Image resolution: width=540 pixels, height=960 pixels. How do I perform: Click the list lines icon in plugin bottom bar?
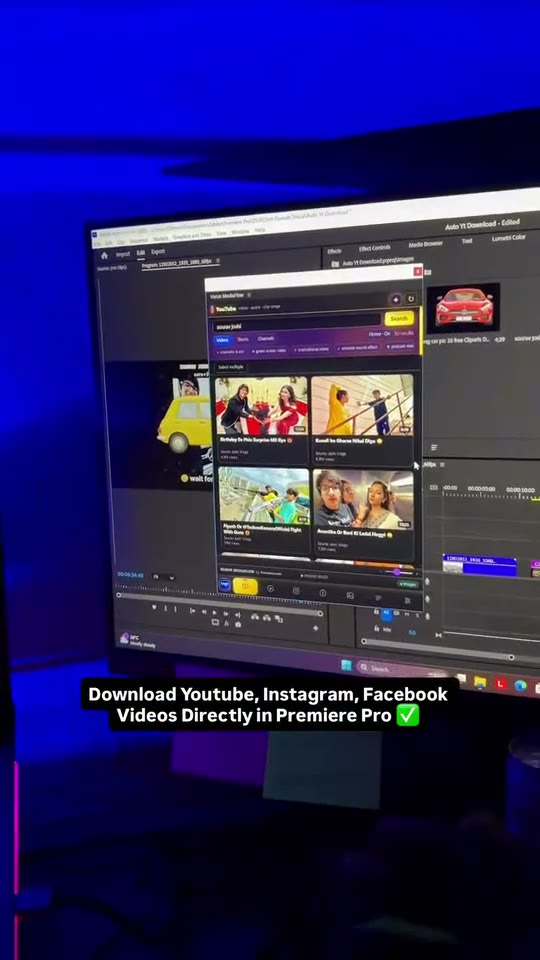coord(378,598)
